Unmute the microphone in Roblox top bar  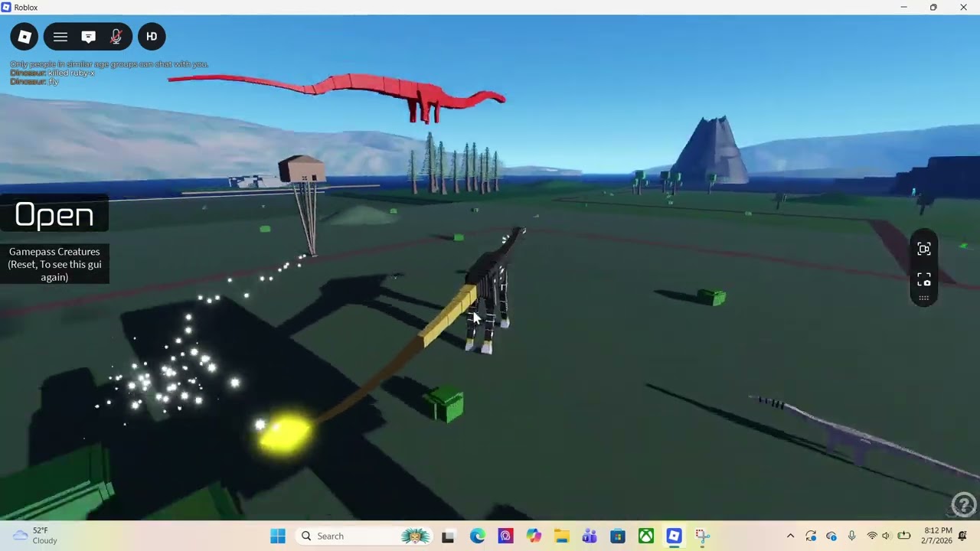coord(116,37)
